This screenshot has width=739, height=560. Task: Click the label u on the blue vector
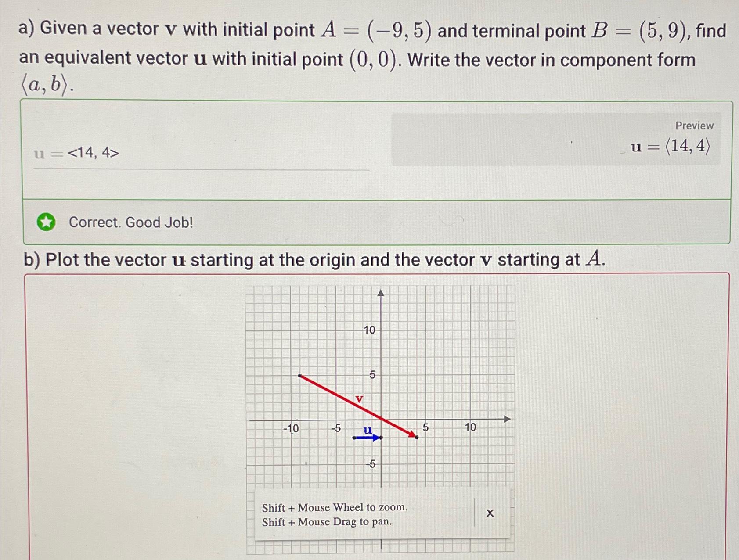pos(367,429)
